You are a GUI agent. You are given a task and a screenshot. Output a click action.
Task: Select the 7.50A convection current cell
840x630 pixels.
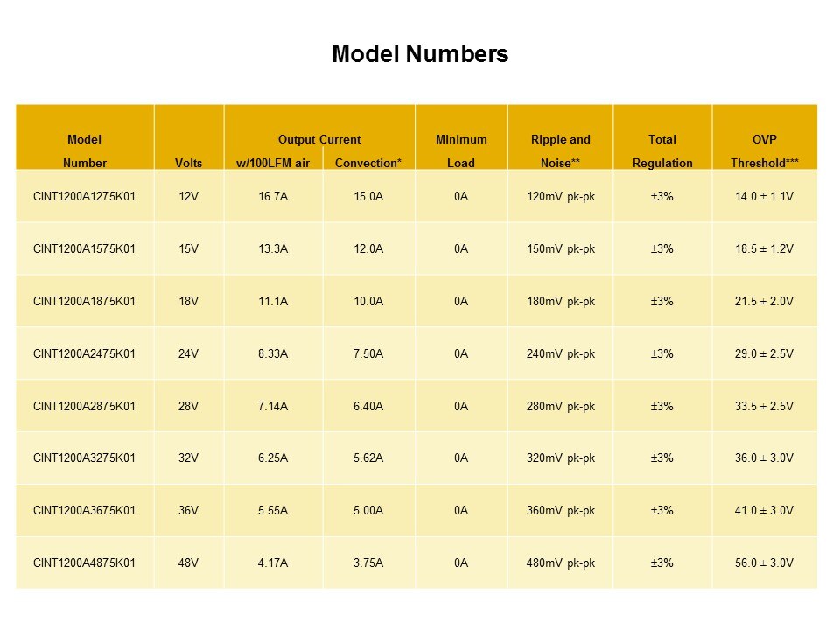pyautogui.click(x=368, y=354)
